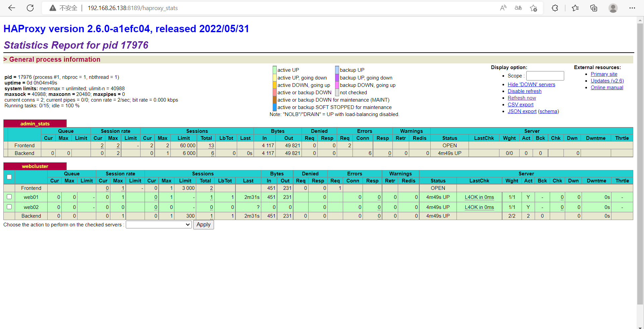Open browser extensions menu

point(555,8)
